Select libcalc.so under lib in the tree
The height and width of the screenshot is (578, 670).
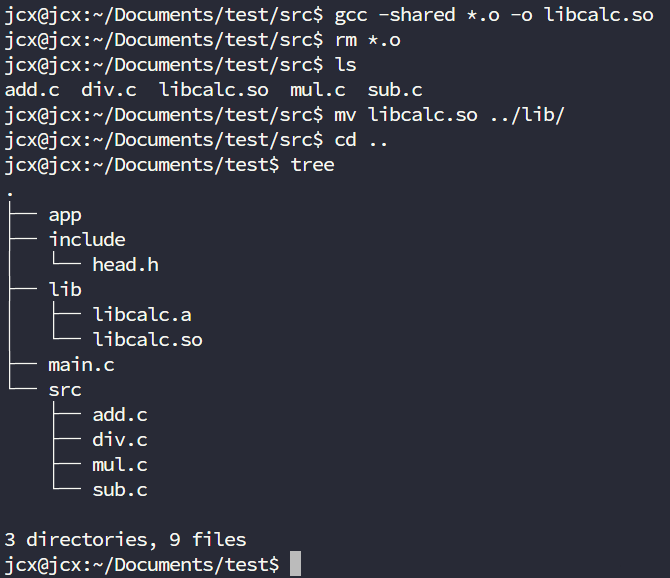point(147,340)
